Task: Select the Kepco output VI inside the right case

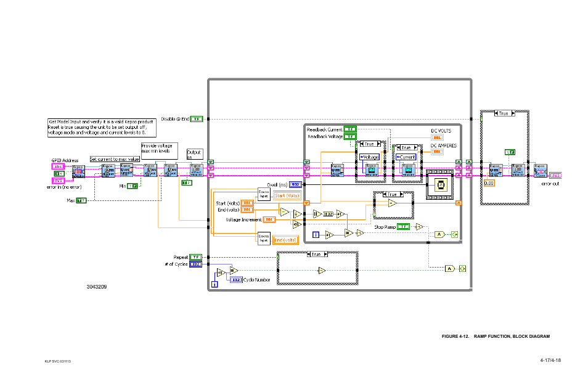Action: [x=518, y=171]
